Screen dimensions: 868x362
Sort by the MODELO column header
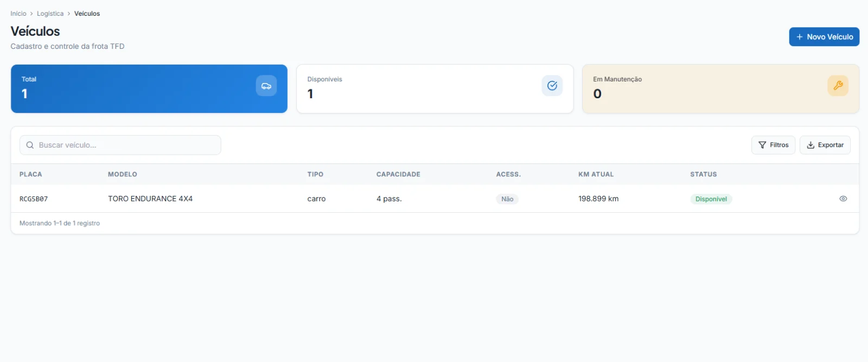coord(123,174)
